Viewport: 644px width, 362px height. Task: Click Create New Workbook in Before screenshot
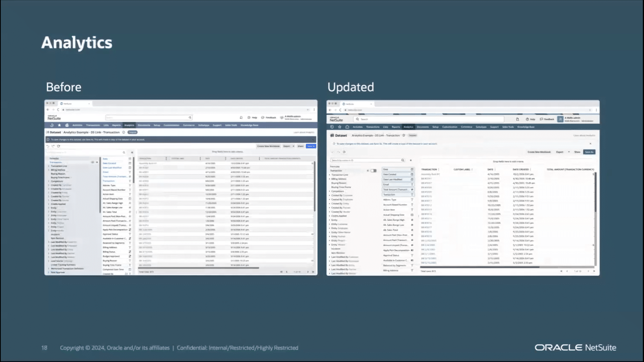click(x=268, y=146)
